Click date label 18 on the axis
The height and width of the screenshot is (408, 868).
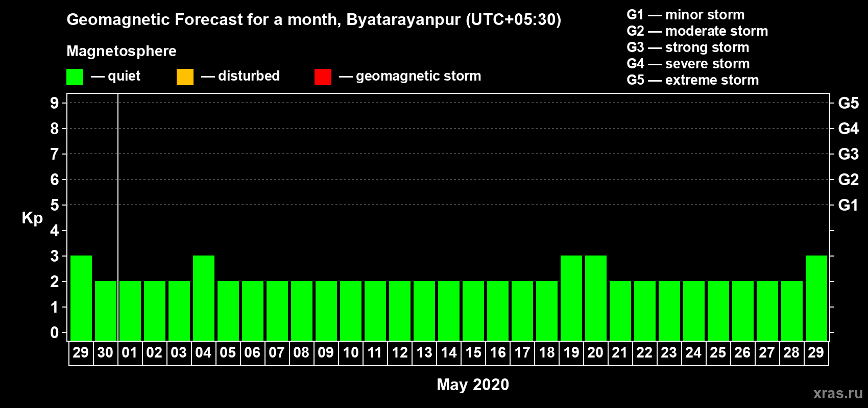546,353
